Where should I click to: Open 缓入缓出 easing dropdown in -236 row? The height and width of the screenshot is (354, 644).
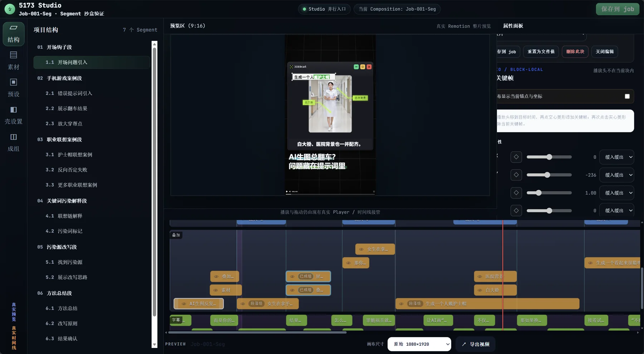coord(617,175)
